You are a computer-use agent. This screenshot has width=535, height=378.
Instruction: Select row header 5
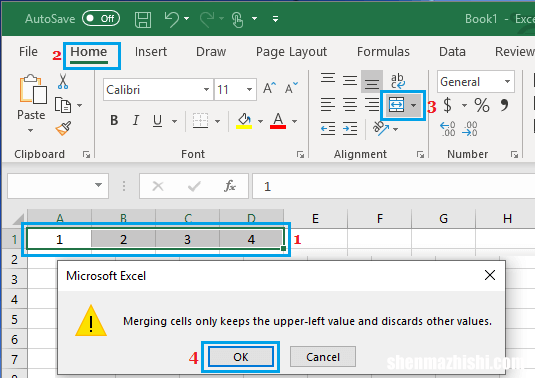coord(14,319)
